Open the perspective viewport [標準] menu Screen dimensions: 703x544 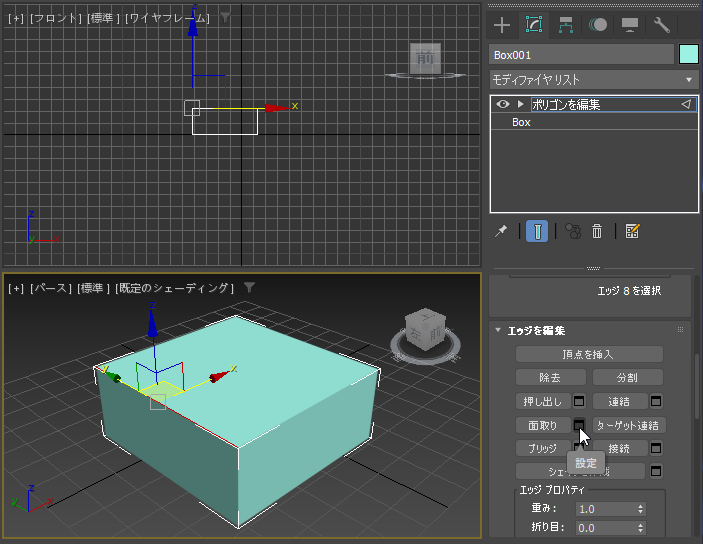pos(93,288)
